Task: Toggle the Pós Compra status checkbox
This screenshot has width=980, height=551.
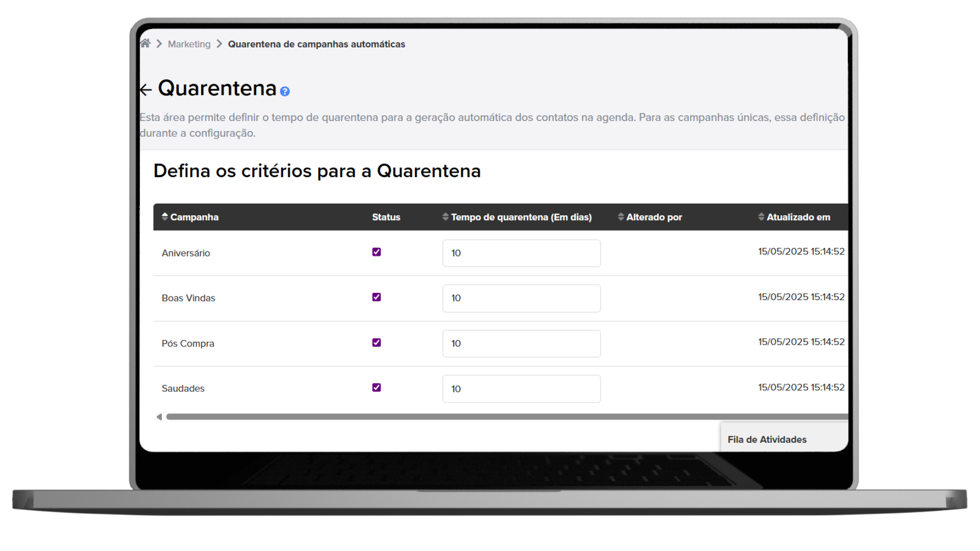Action: [377, 342]
